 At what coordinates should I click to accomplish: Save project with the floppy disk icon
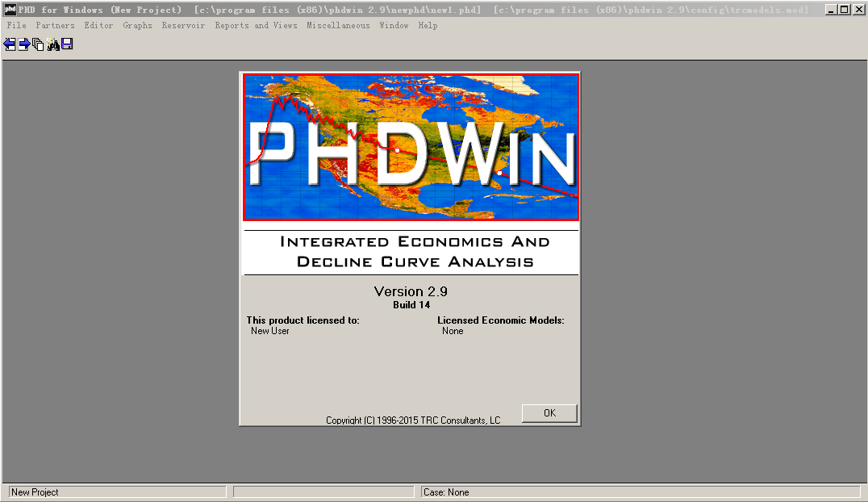click(x=67, y=44)
